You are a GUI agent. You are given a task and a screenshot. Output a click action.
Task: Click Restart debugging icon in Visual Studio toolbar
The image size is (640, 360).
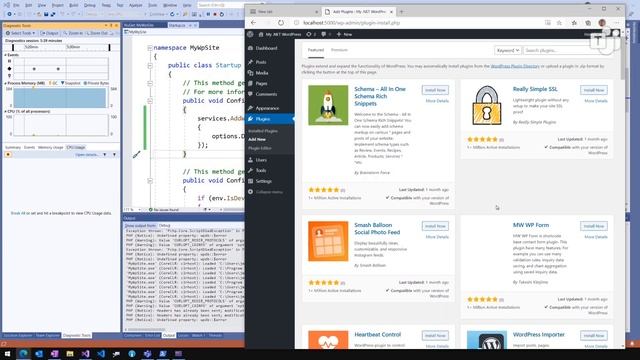tap(222, 14)
